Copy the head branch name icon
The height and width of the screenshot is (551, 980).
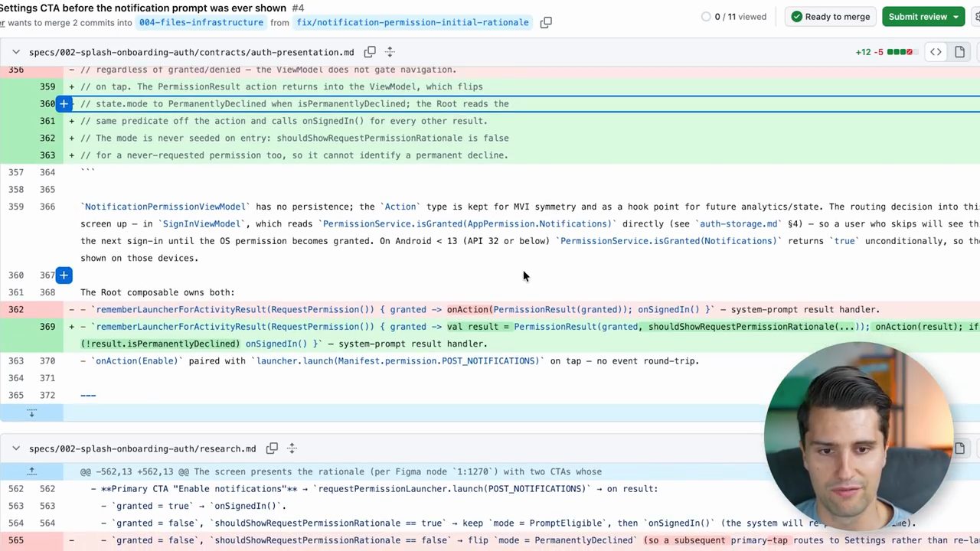(546, 23)
